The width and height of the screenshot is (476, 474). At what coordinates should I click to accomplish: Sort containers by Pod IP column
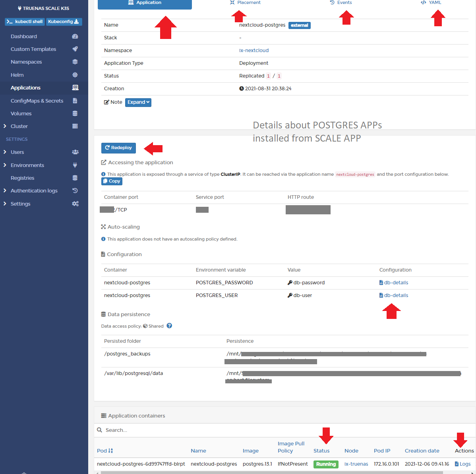point(382,451)
